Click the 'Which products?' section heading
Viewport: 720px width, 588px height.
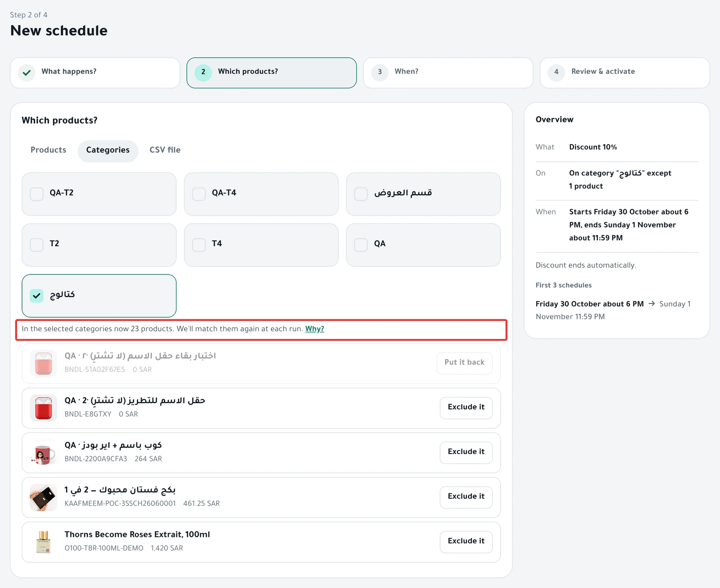click(60, 121)
